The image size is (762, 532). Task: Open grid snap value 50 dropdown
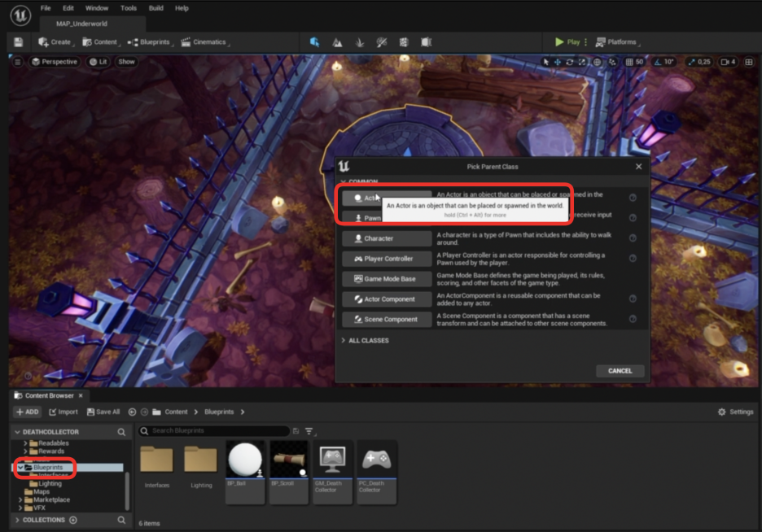(x=640, y=62)
